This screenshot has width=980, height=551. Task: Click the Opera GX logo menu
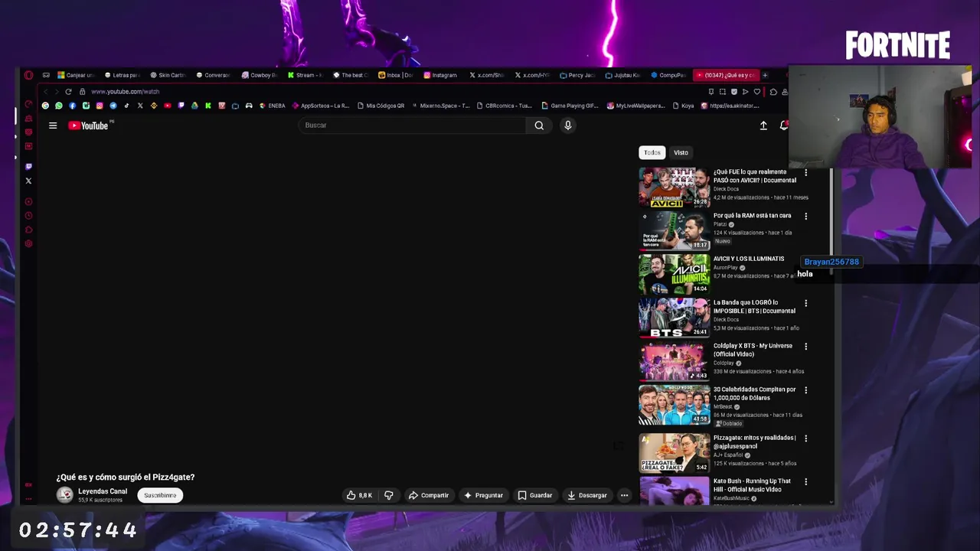[28, 75]
